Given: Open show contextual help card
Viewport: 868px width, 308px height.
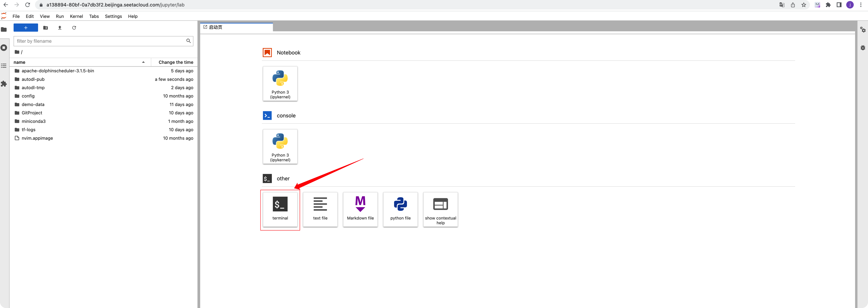Looking at the screenshot, I should 440,209.
